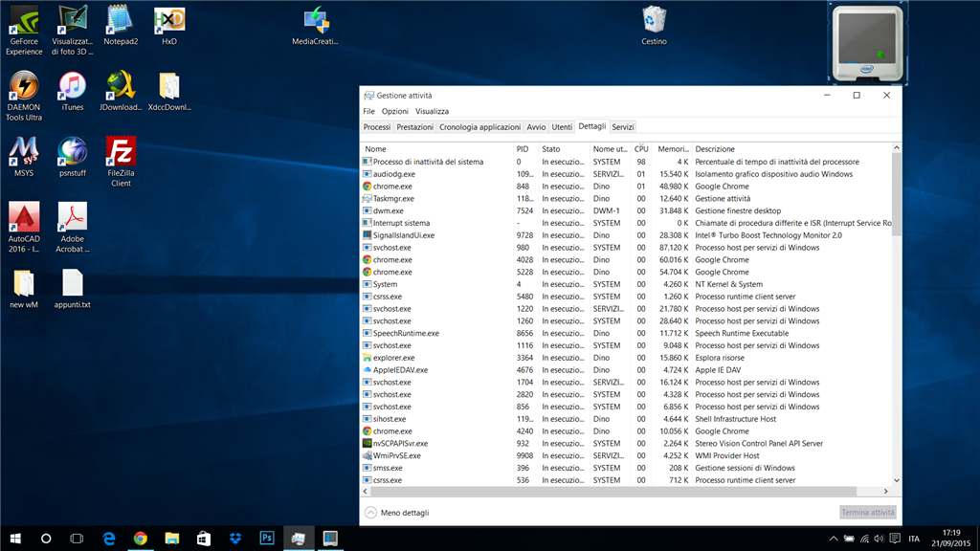Viewport: 980px width, 551px height.
Task: Launch Adobe Acrobat desktop shortcut
Action: coord(73,228)
